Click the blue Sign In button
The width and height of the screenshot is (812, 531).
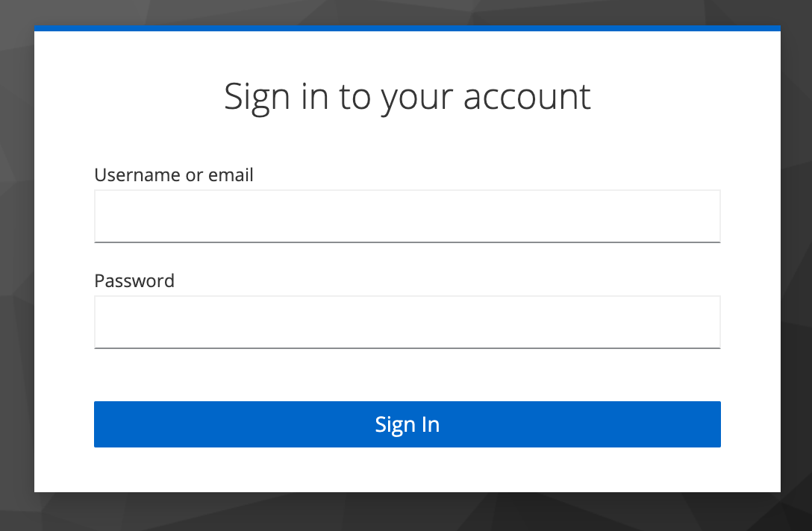[x=407, y=424]
